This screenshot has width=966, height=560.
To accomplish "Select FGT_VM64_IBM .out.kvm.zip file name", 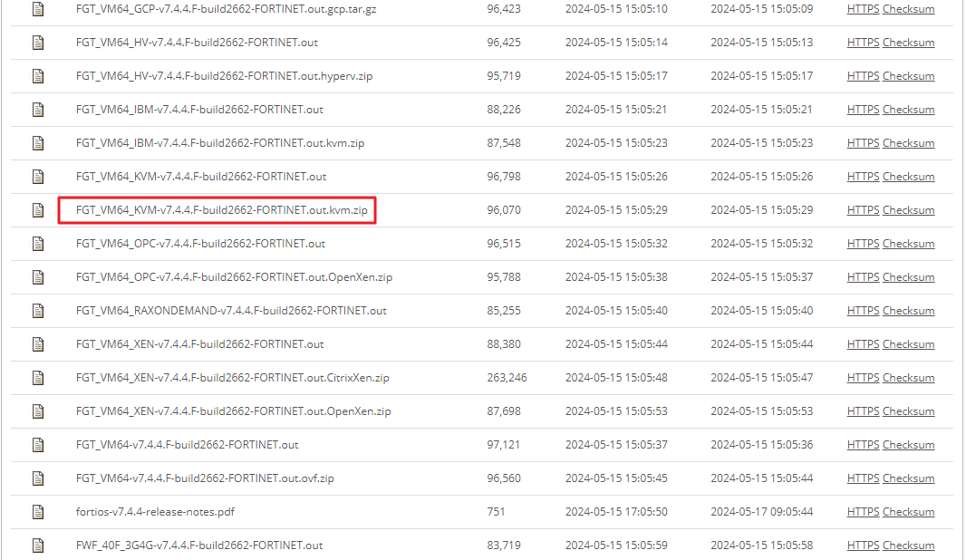I will pyautogui.click(x=220, y=143).
